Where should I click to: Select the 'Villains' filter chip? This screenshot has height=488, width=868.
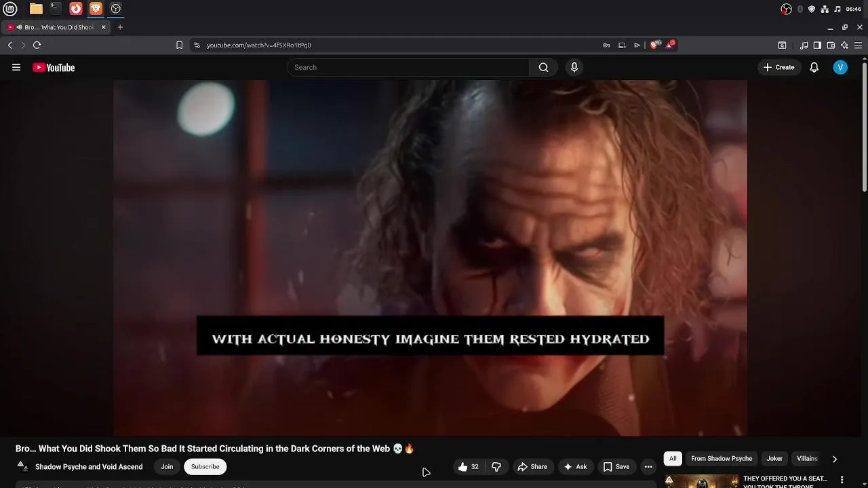(807, 459)
